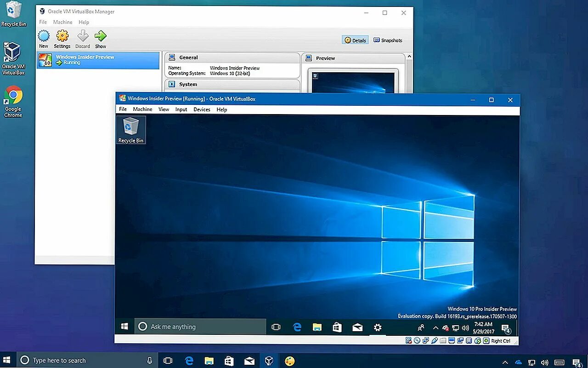Viewport: 588px width, 368px height.
Task: Click display monitor icon in VM status bar
Action: coord(452,340)
